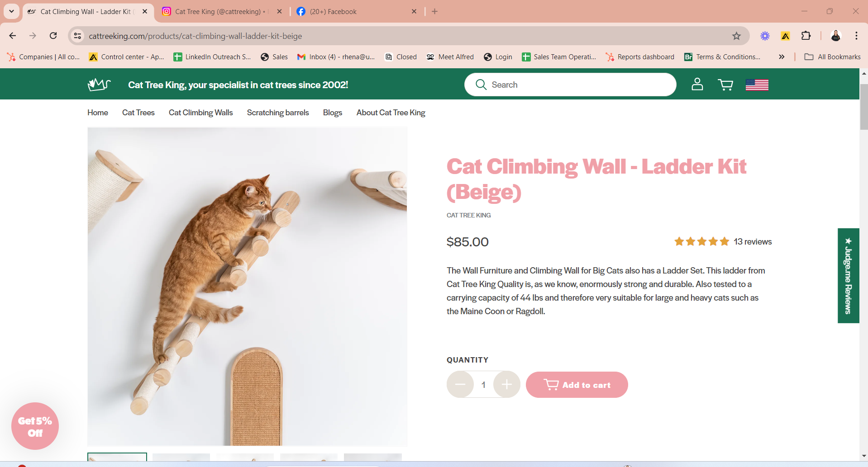Add product to cart

click(577, 385)
